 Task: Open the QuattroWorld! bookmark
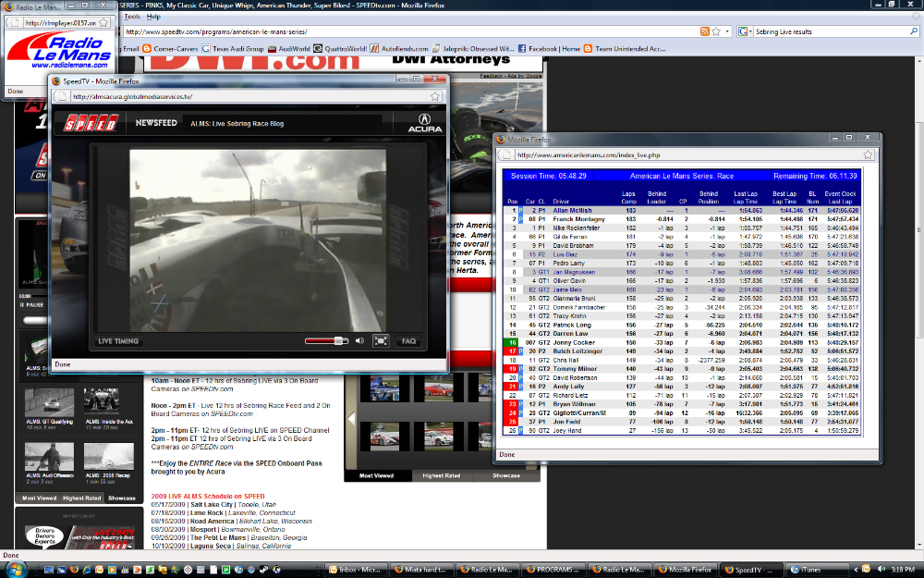(x=340, y=49)
